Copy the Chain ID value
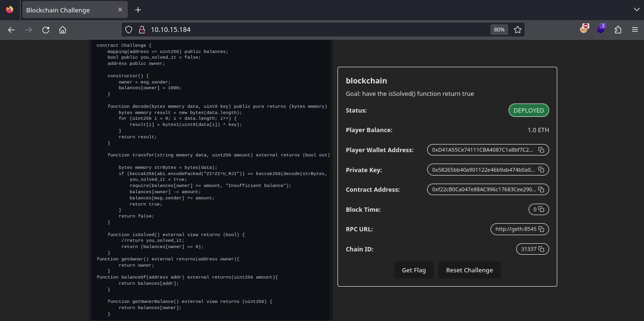The height and width of the screenshot is (321, 644). [x=541, y=249]
